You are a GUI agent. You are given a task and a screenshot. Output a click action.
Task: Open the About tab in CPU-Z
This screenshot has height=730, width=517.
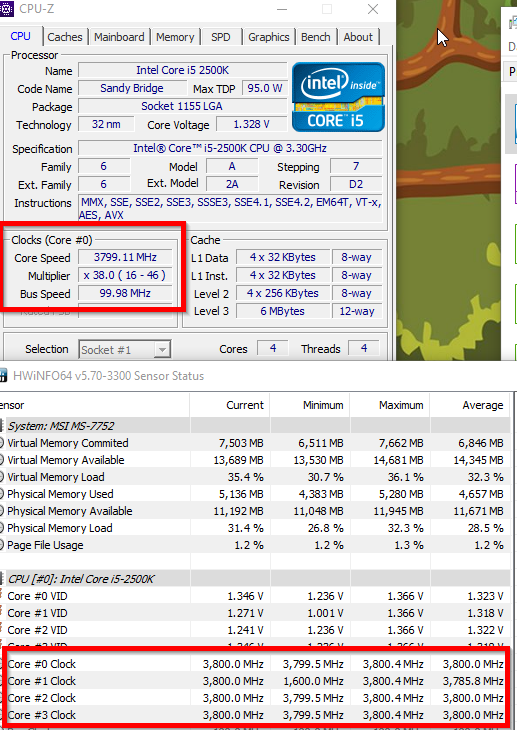coord(358,37)
